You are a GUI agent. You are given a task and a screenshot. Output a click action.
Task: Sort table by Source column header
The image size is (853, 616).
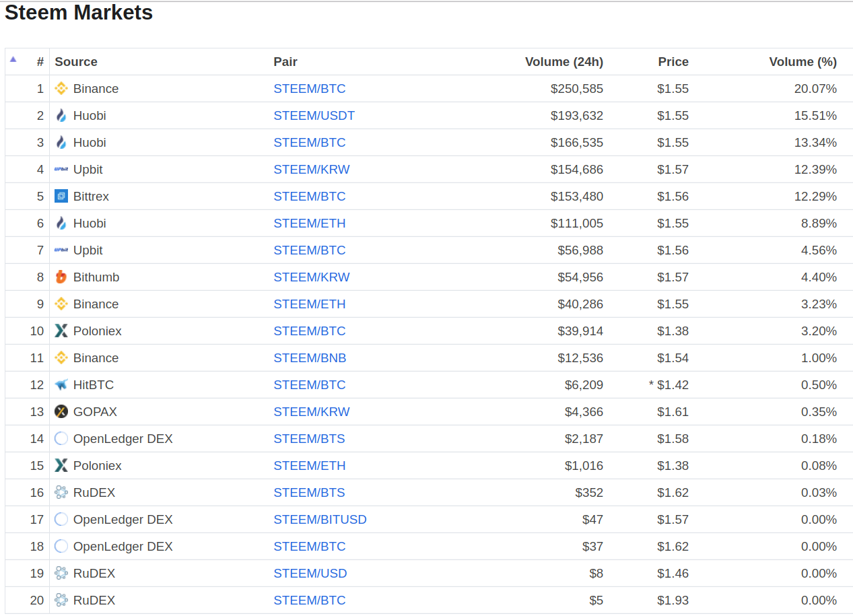(x=76, y=61)
